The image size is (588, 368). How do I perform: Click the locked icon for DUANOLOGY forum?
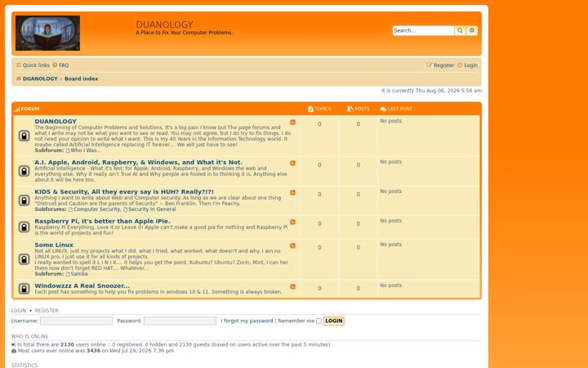click(x=24, y=136)
